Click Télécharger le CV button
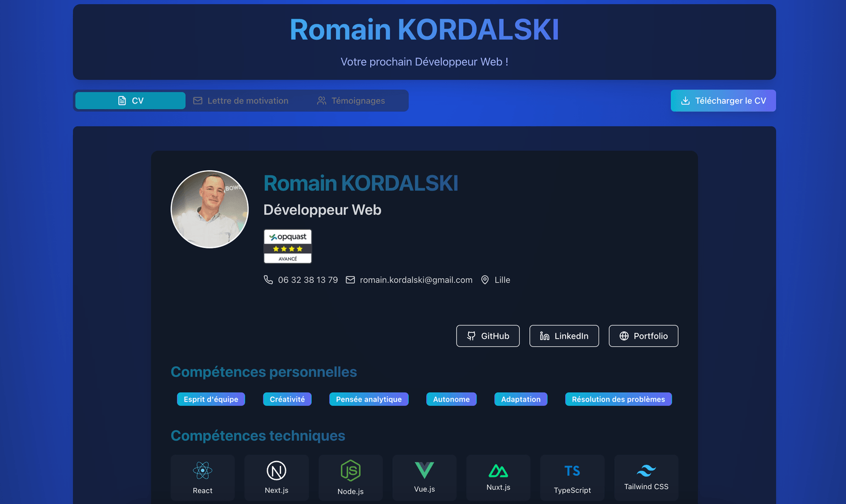The width and height of the screenshot is (846, 504). pos(723,101)
